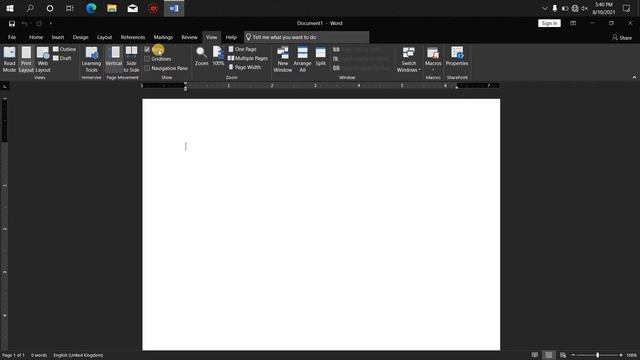
Task: Customize Quick Access Toolbar dropdown arrow
Action: point(51,24)
